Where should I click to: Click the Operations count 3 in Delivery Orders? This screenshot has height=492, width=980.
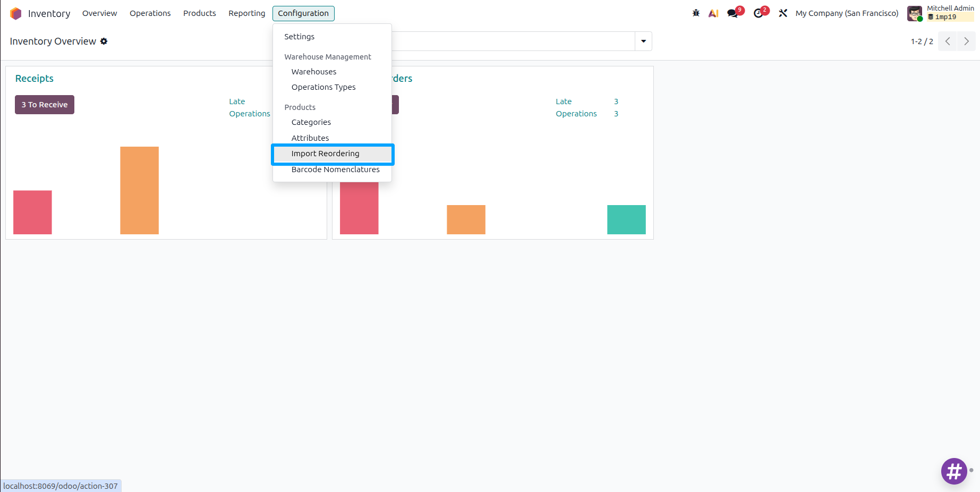(616, 114)
